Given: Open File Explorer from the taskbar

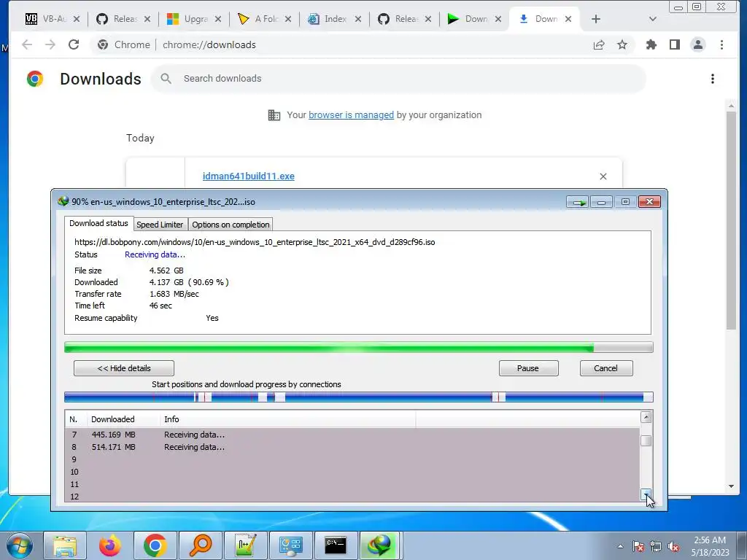Looking at the screenshot, I should 65,545.
